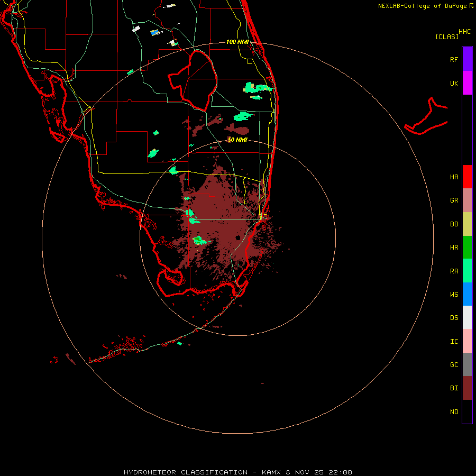Click the IC legend label
Screen dimensions: 476x476
tap(454, 342)
